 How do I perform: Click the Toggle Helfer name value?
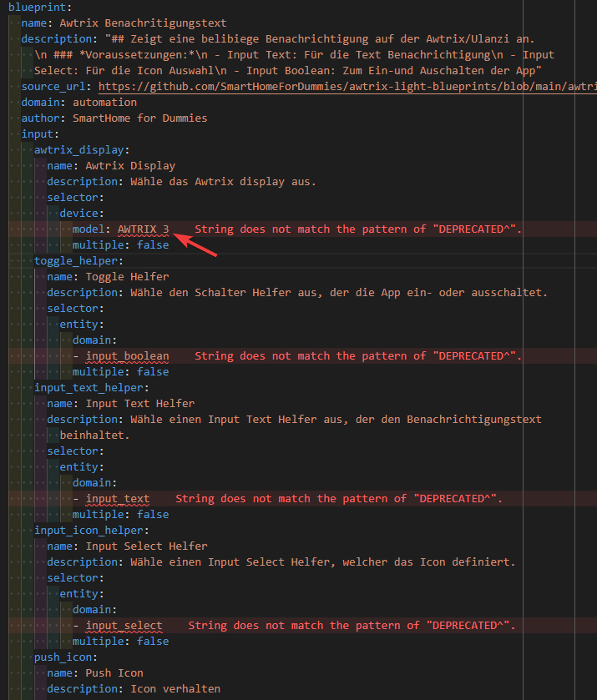(127, 277)
